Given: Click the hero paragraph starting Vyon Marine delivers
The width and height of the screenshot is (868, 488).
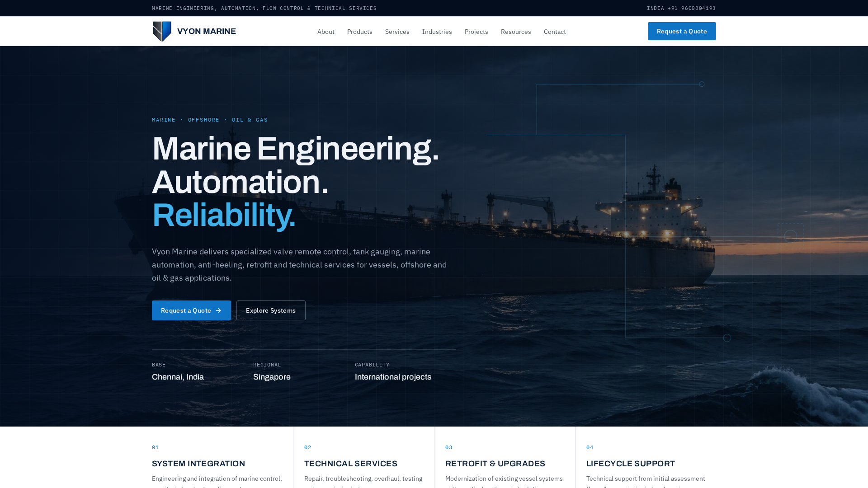Looking at the screenshot, I should [299, 265].
